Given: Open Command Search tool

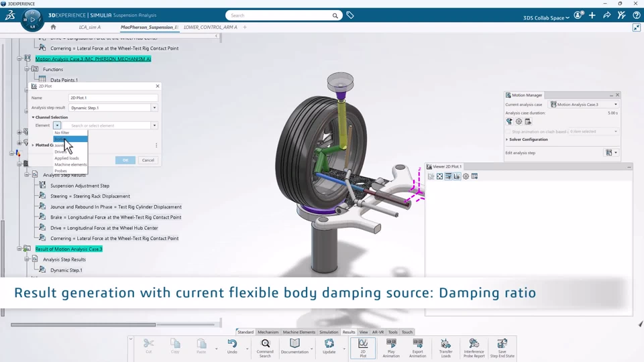Looking at the screenshot, I should click(x=265, y=348).
